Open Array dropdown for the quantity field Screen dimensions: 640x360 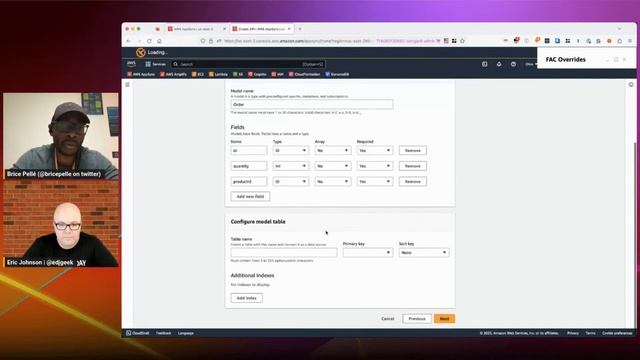333,166
